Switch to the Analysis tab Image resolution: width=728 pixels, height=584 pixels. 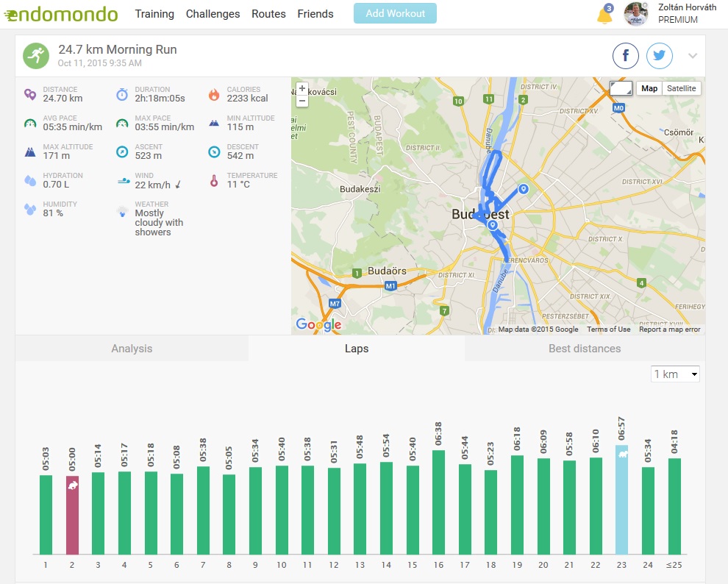point(132,349)
